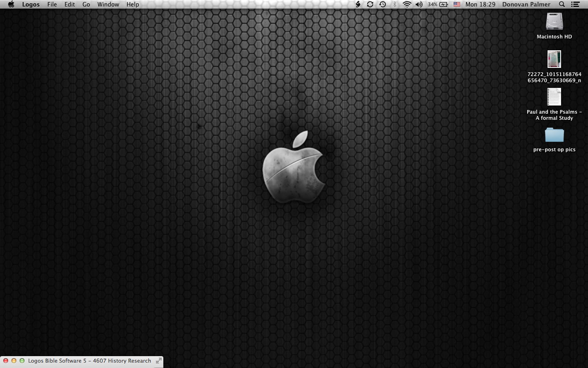
Task: Enter full screen for Logos window
Action: 159,361
